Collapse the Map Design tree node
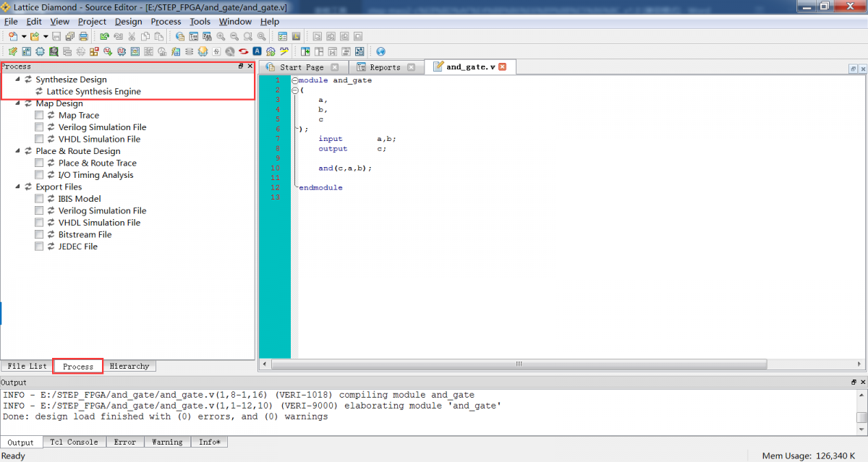 (x=17, y=103)
